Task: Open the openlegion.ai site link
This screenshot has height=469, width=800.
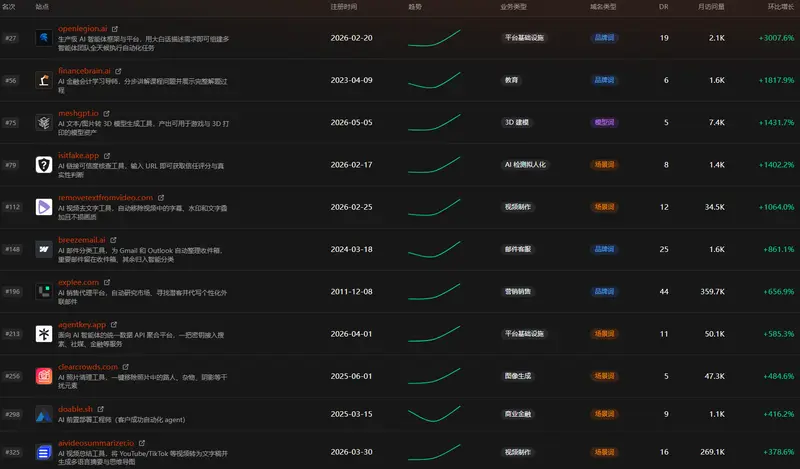Action: point(83,29)
